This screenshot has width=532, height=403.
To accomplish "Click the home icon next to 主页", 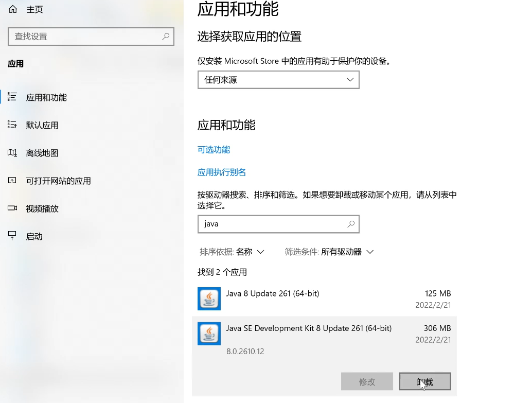I will (x=12, y=9).
